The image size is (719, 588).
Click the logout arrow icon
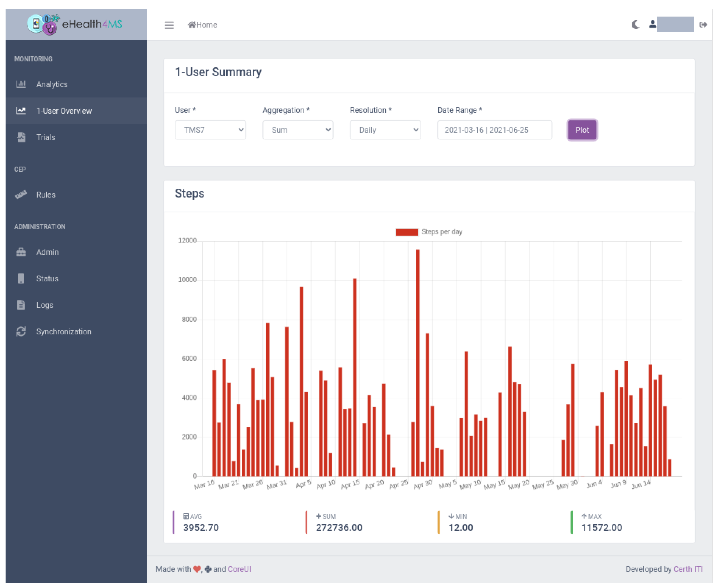tap(703, 25)
